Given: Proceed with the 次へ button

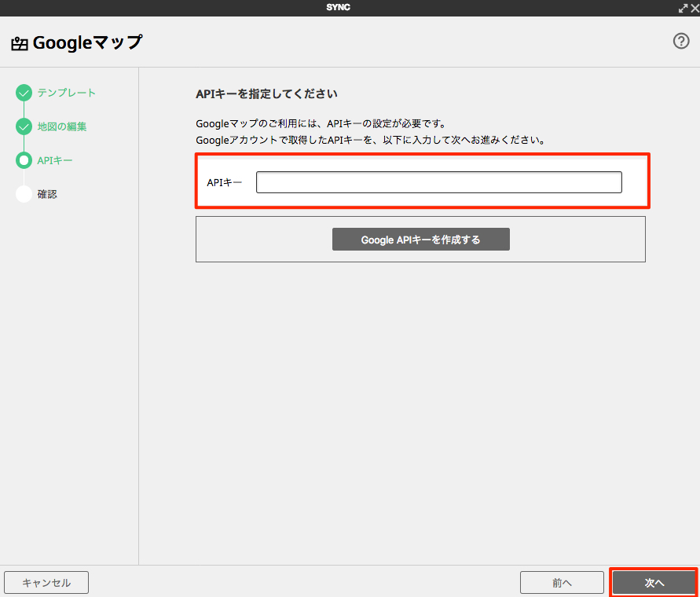Looking at the screenshot, I should [x=654, y=583].
